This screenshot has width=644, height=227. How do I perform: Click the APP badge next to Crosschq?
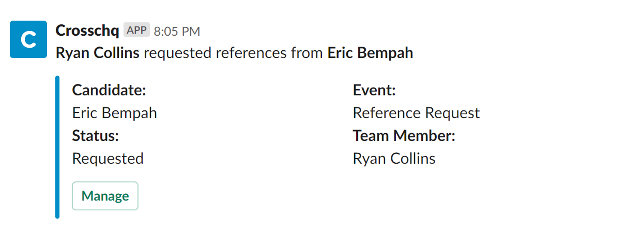point(137,30)
